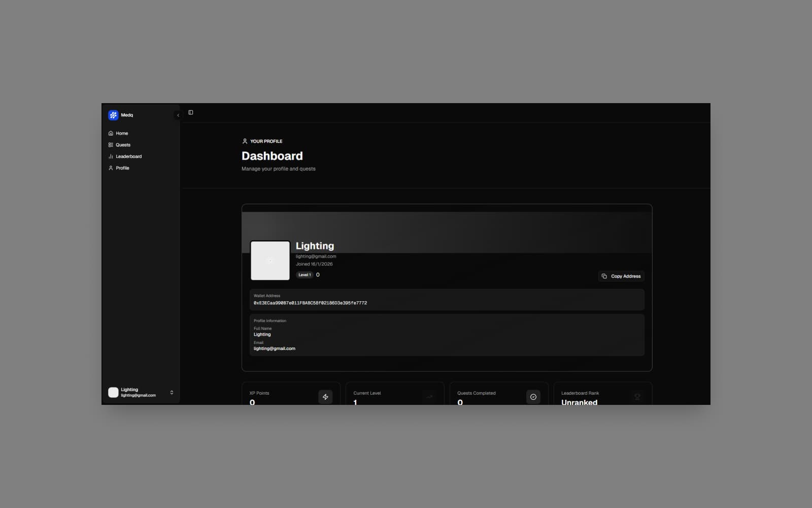The image size is (812, 508).
Task: Click the small sidebar user avatar
Action: (x=113, y=392)
